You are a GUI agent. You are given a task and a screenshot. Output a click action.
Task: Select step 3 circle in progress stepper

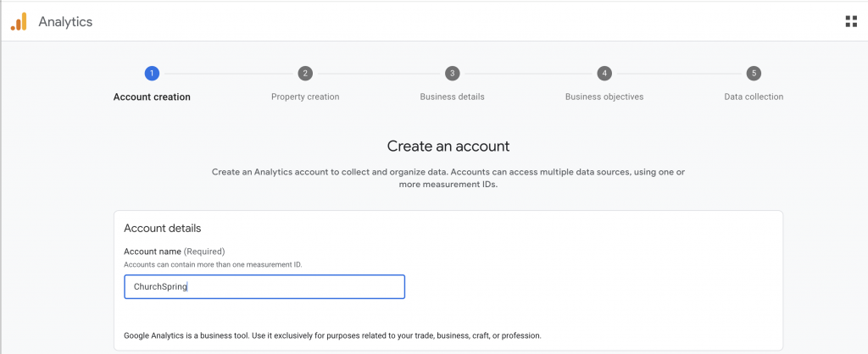click(x=453, y=73)
